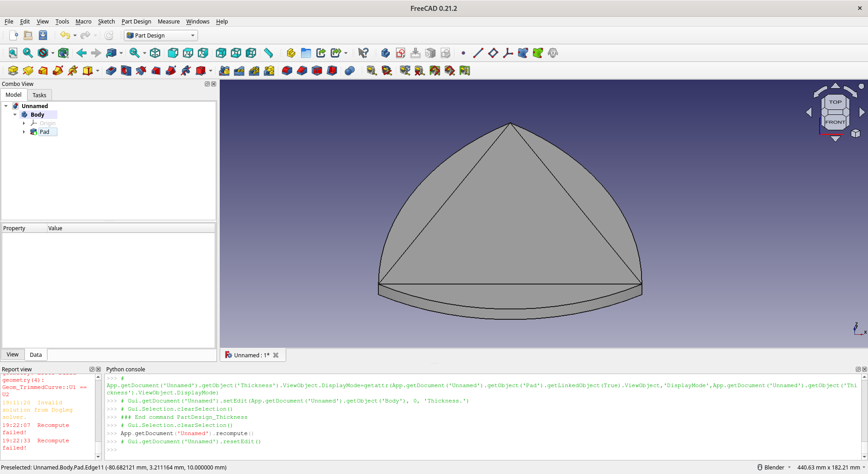Collapse the Unnamed document tree node
The image size is (868, 474).
[6, 106]
